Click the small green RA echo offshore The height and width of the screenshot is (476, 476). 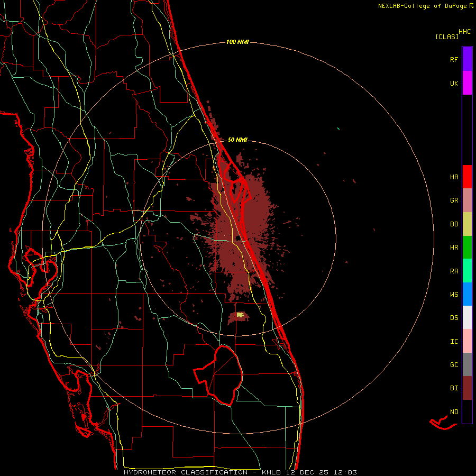point(338,129)
